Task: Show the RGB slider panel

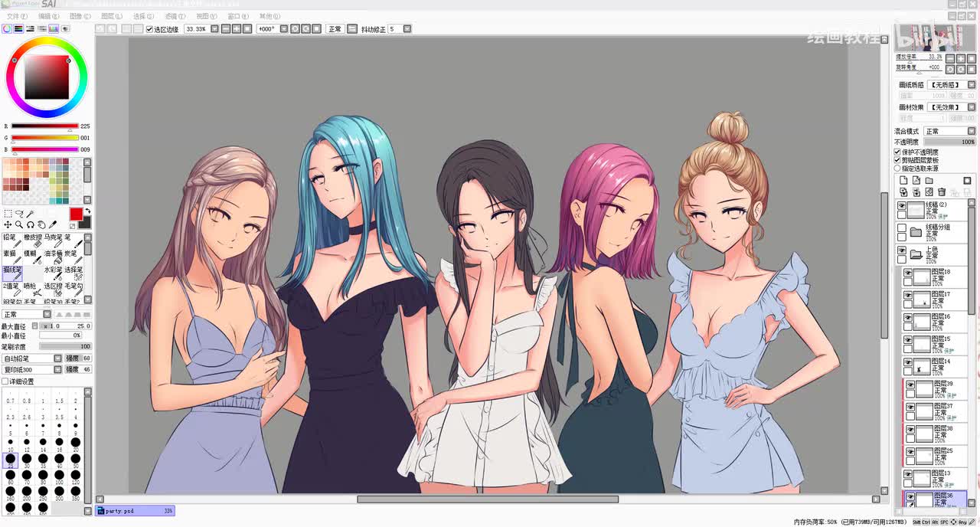Action: point(18,28)
